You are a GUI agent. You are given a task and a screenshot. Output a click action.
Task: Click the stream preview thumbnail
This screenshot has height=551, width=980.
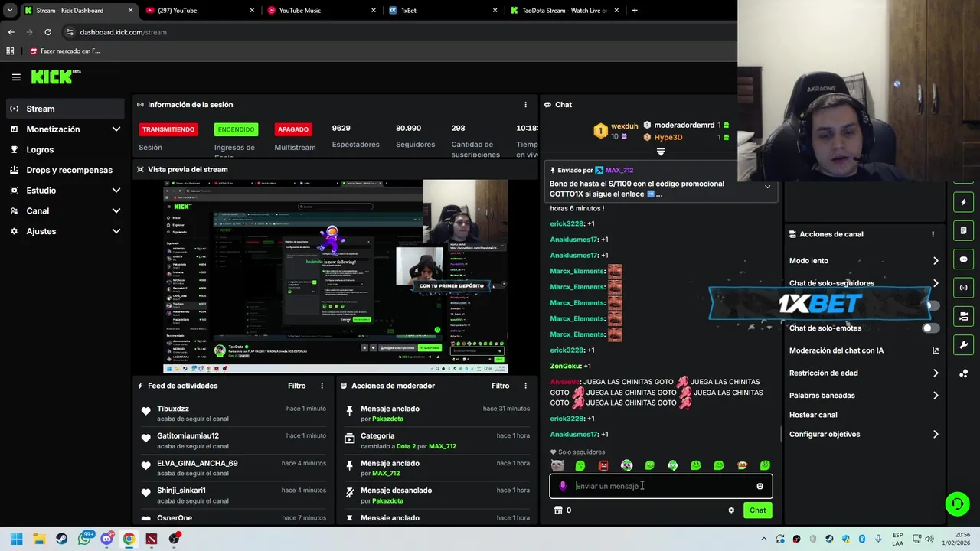tap(335, 276)
